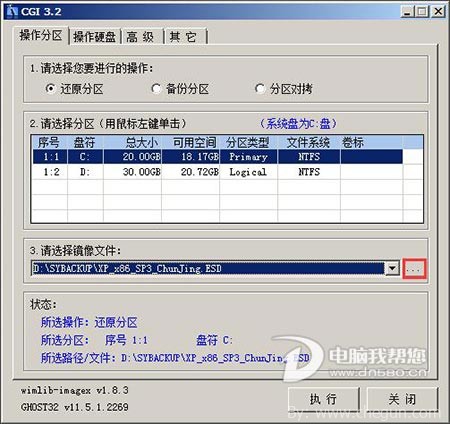The width and height of the screenshot is (450, 424).
Task: Click the 30.00GB total size cell
Action: (x=132, y=172)
